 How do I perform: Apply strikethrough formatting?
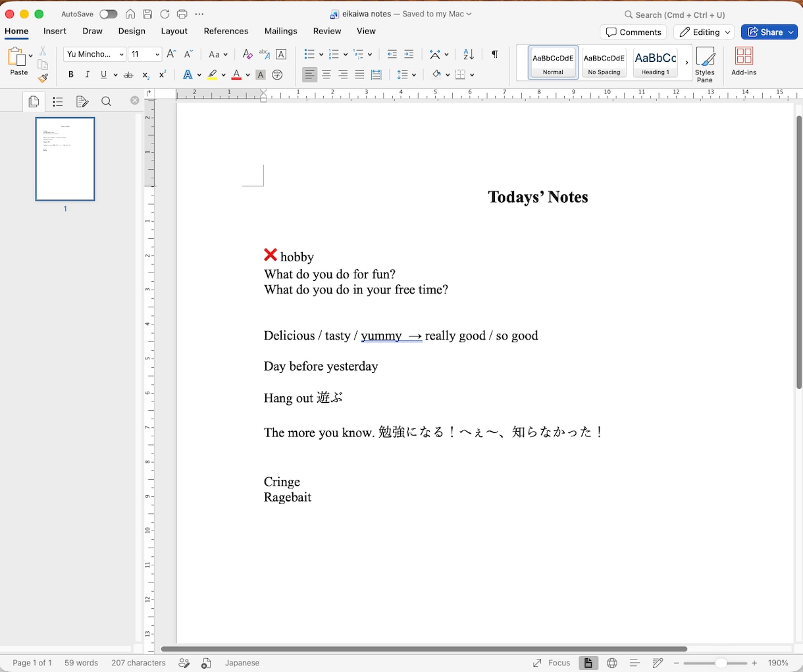click(x=128, y=75)
